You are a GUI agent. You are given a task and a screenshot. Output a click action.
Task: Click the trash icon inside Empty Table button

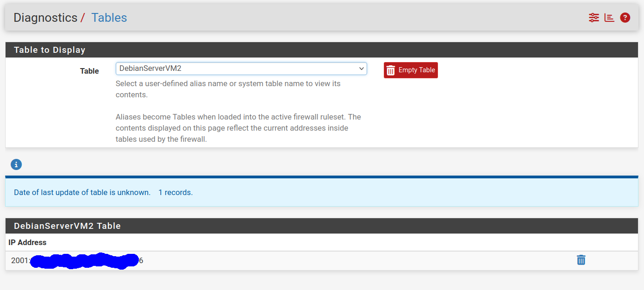(391, 70)
